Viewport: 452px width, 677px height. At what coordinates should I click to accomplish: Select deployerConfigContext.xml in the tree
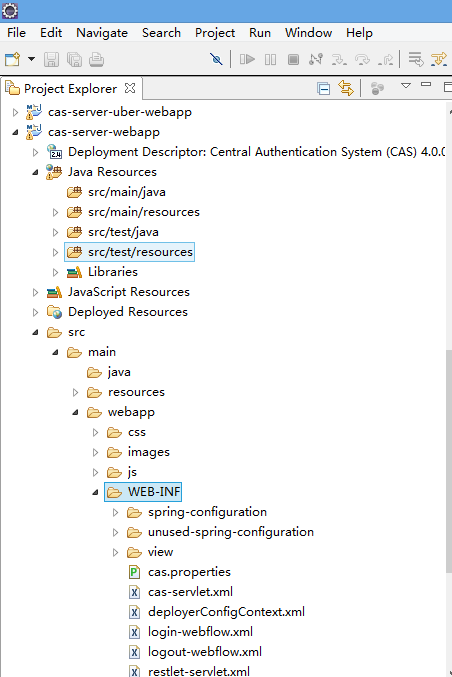(x=226, y=612)
